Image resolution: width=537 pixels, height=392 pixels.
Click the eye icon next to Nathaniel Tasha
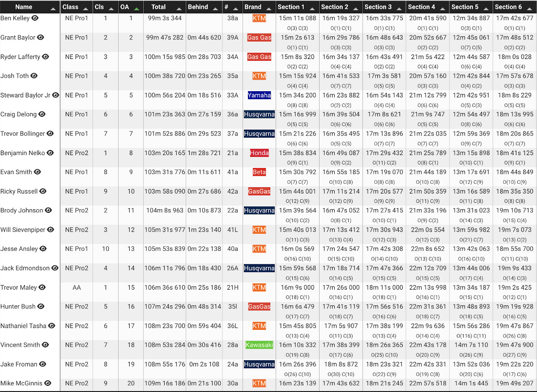click(51, 326)
